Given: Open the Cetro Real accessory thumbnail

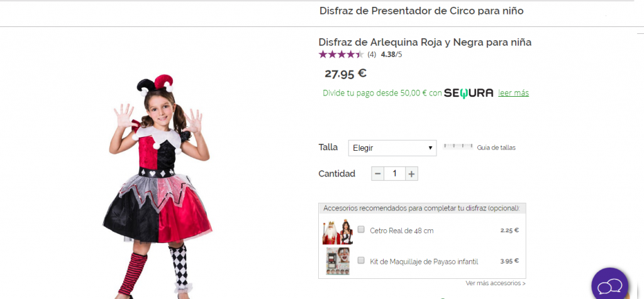Looking at the screenshot, I should [x=338, y=231].
